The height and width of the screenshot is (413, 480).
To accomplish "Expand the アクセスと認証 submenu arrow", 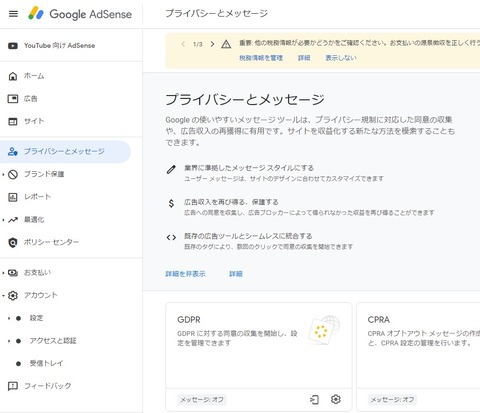I will click(x=9, y=341).
